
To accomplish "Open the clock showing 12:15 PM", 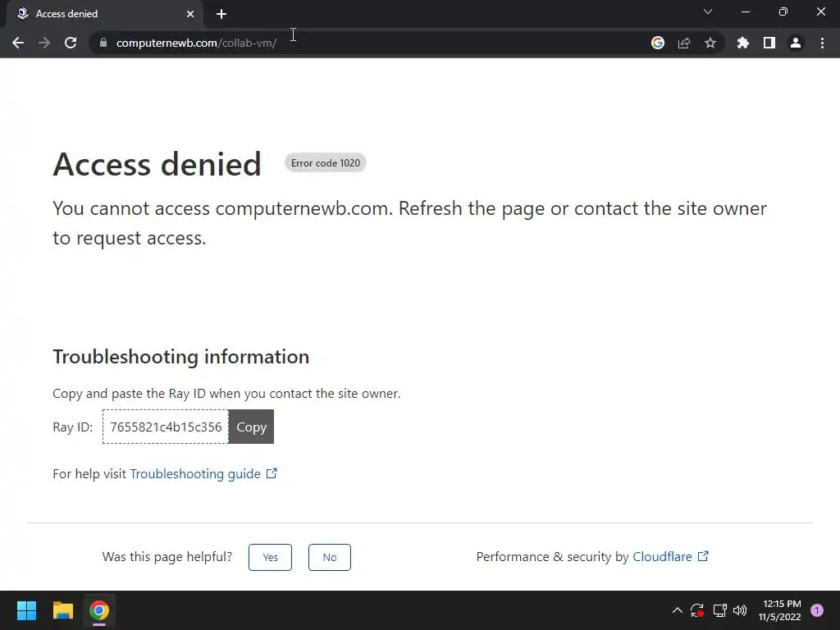I will pos(780,610).
